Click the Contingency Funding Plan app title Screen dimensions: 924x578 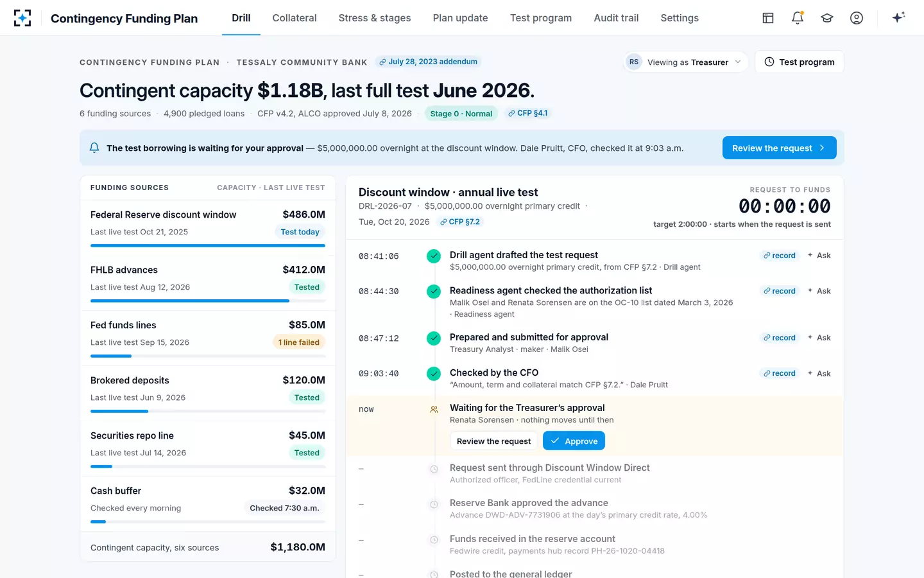point(124,19)
